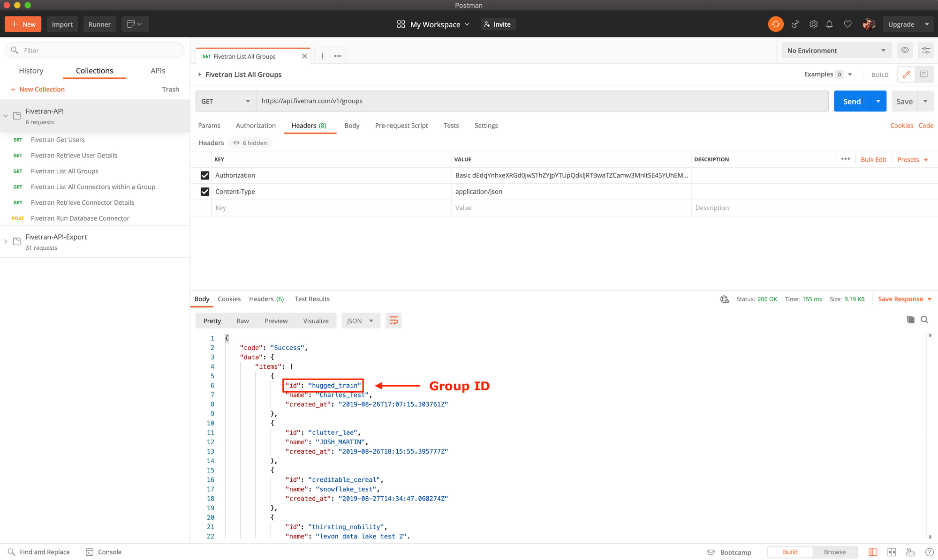Click the request URL field

(542, 101)
